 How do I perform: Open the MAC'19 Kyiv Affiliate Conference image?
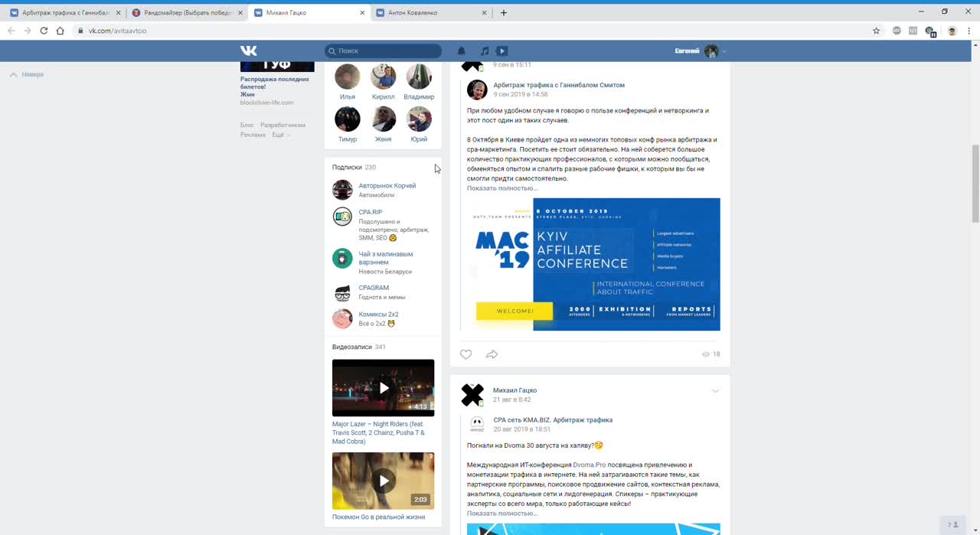pos(593,264)
